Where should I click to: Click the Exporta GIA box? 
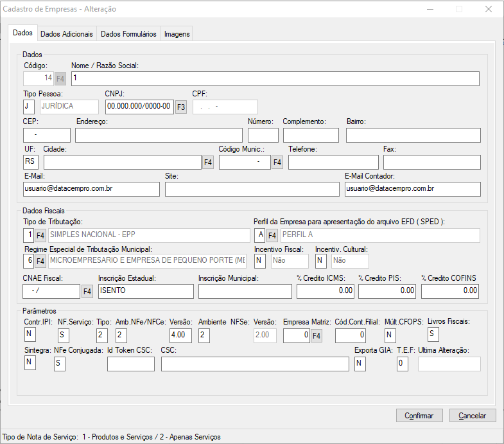pyautogui.click(x=360, y=364)
